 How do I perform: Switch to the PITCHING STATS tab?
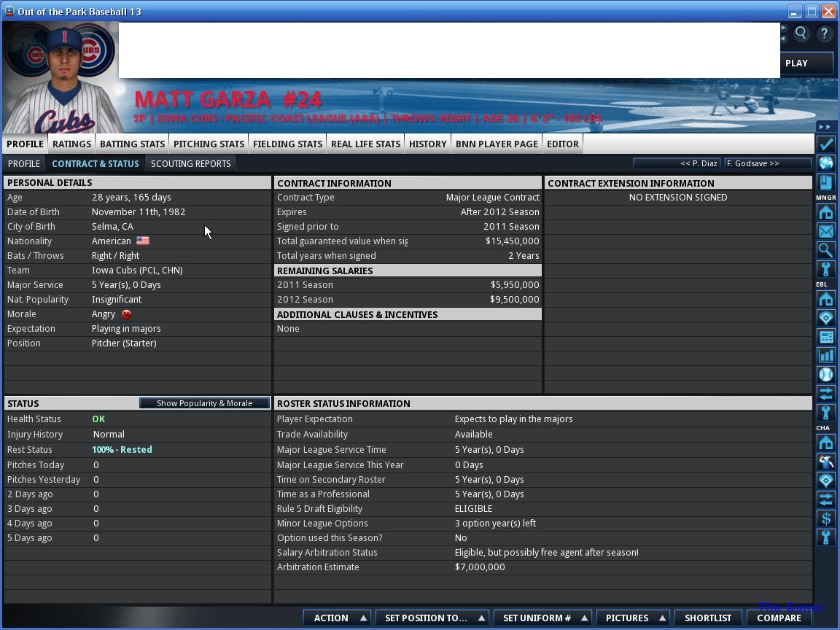(x=209, y=144)
